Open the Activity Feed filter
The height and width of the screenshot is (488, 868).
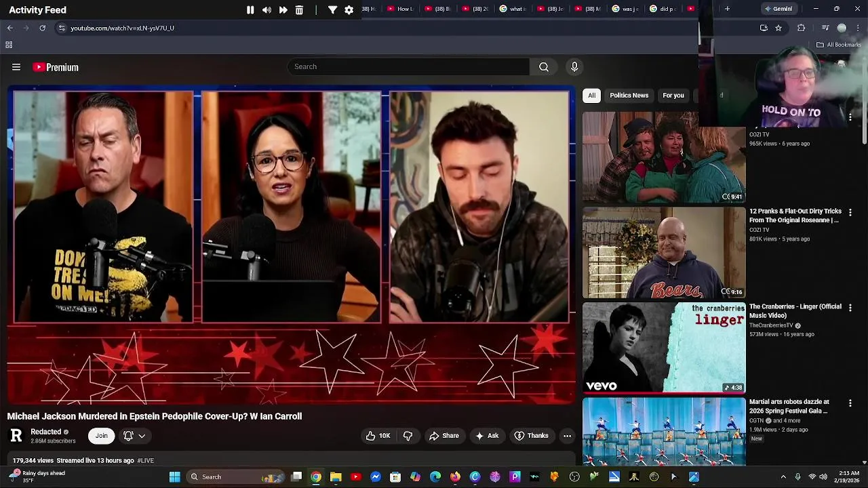point(332,10)
